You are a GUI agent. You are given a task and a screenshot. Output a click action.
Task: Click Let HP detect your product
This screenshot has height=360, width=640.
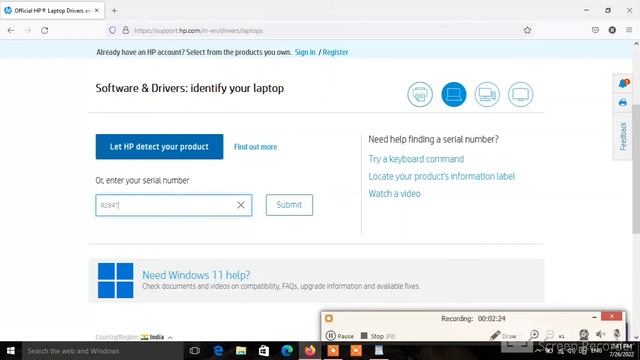click(x=159, y=147)
